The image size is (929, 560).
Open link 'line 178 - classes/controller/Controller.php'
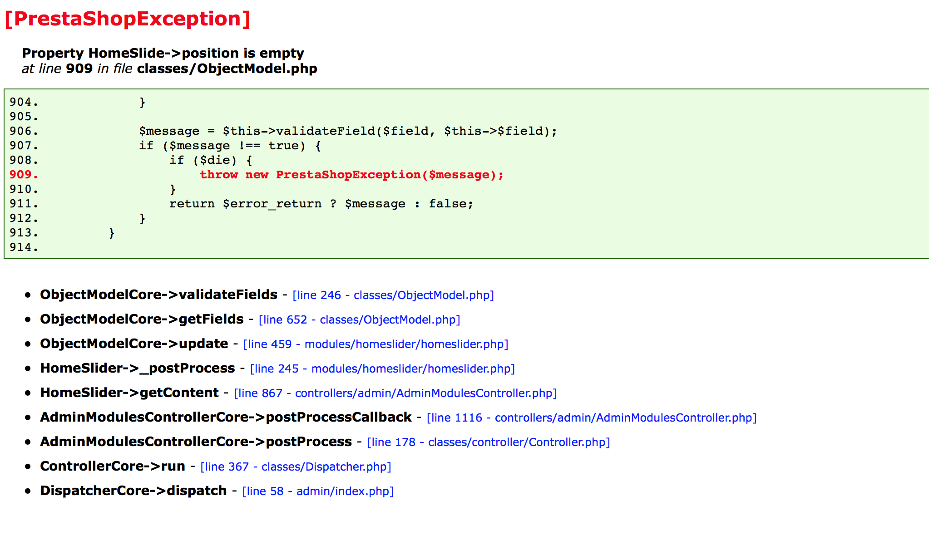pos(488,442)
